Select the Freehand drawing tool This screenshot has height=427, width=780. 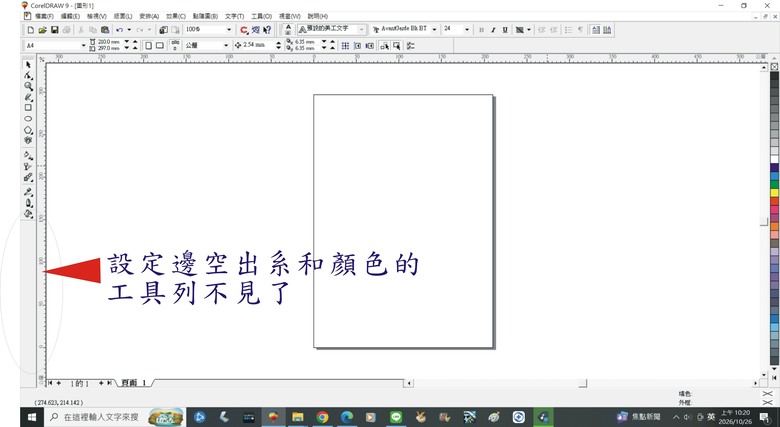28,97
